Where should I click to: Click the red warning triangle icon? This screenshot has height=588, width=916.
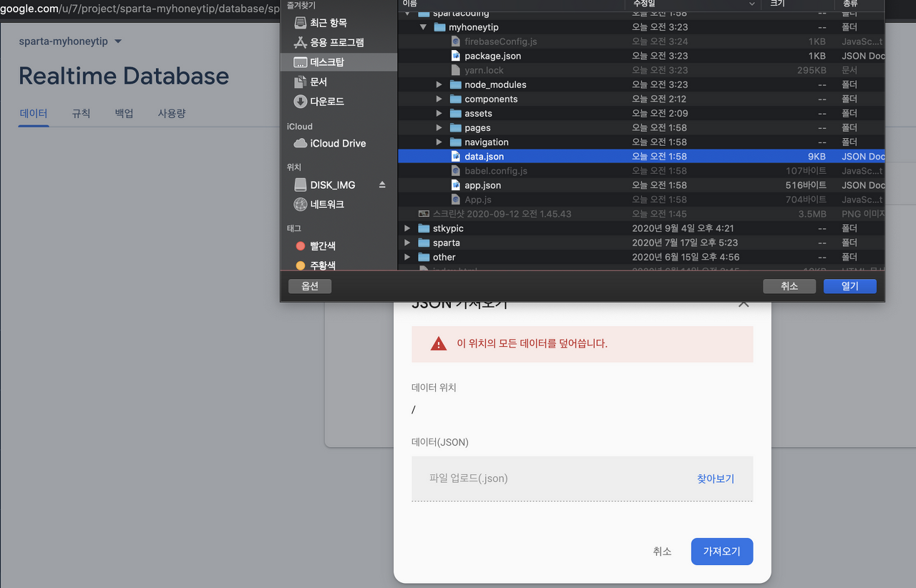439,343
